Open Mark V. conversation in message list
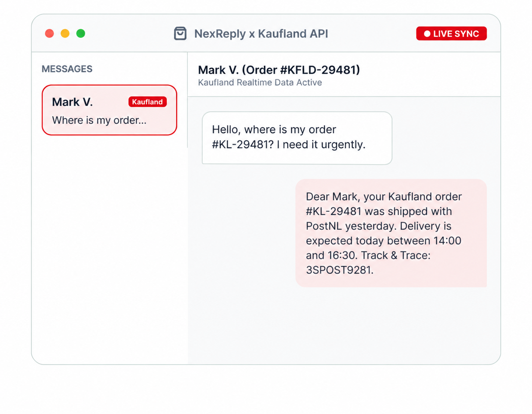The image size is (532, 414). click(x=109, y=110)
